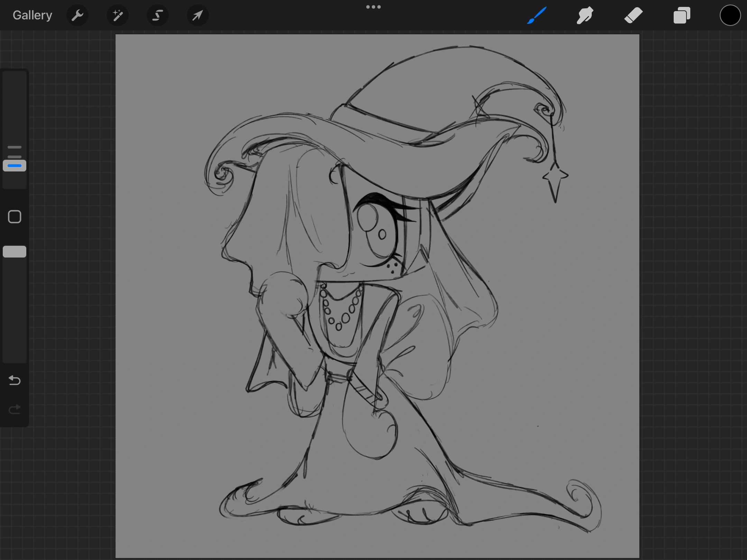Open the color picker from the black circle
The image size is (747, 560).
point(730,15)
